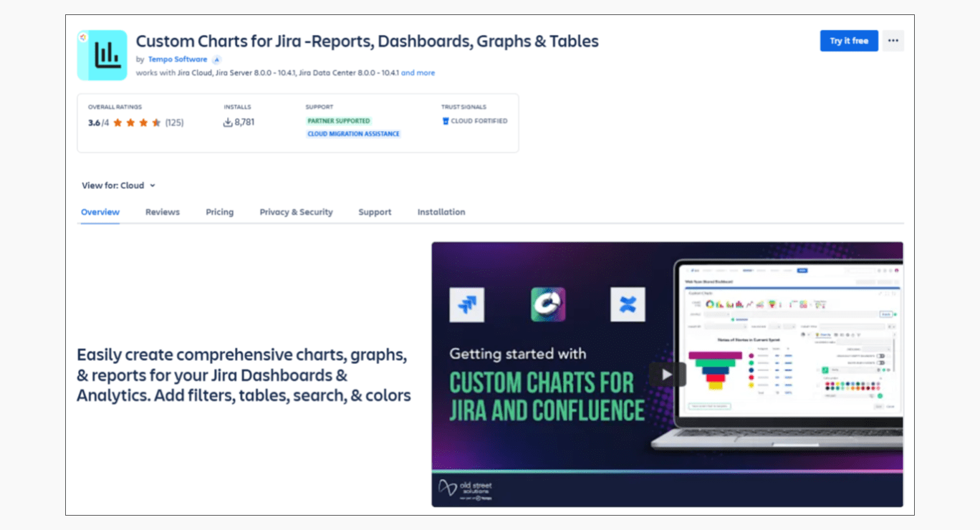The height and width of the screenshot is (530, 980).
Task: Click the Cloud Migration Assistance badge
Action: click(353, 134)
